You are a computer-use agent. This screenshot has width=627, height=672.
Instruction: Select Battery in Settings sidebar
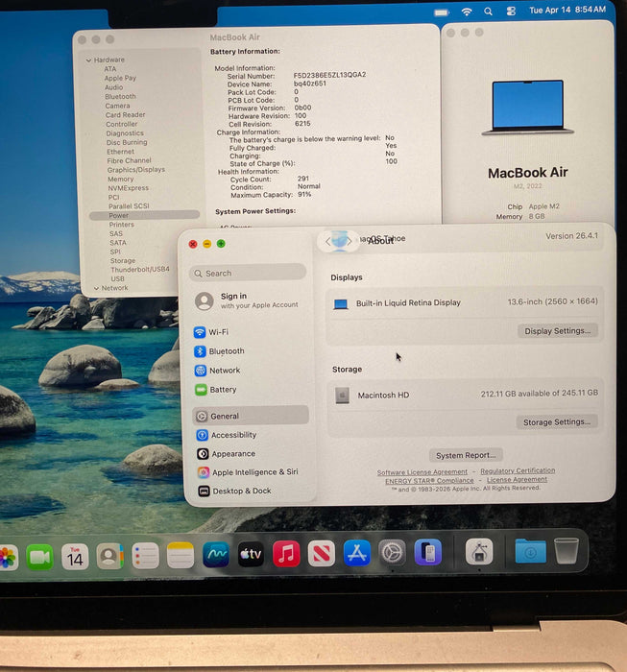point(251,390)
